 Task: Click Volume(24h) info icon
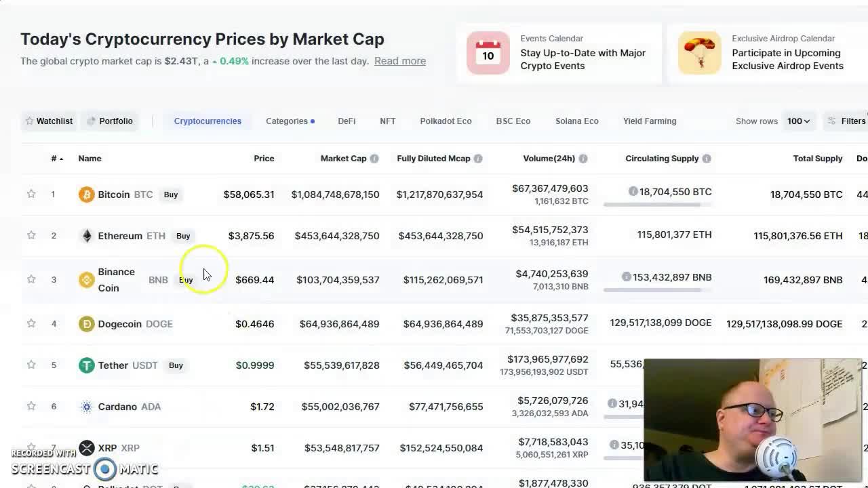pyautogui.click(x=583, y=159)
